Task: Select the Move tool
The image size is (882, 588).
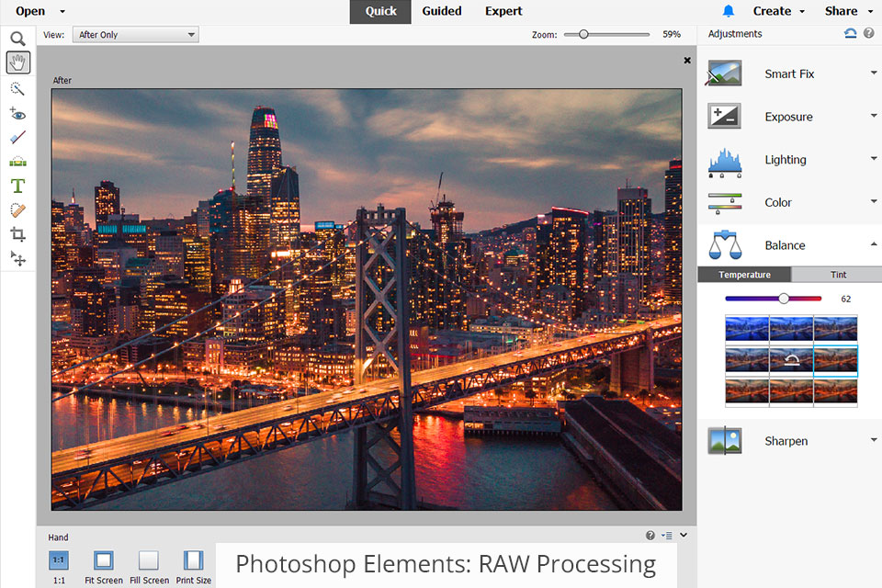Action: [18, 258]
